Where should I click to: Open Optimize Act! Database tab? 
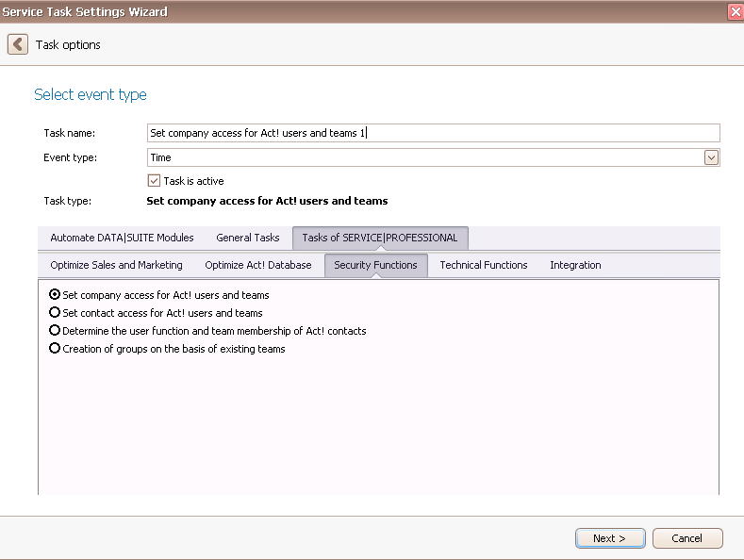[x=258, y=265]
